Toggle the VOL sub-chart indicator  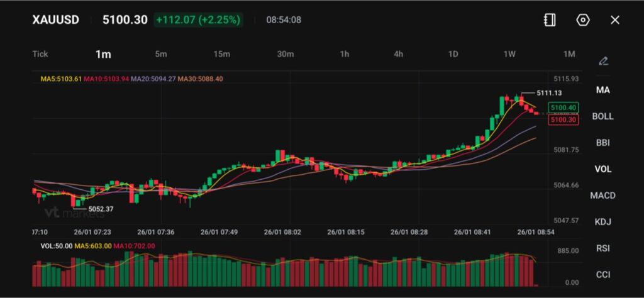602,169
